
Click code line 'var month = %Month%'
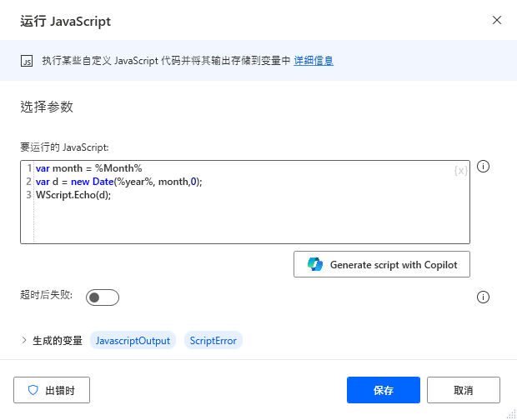click(x=89, y=168)
